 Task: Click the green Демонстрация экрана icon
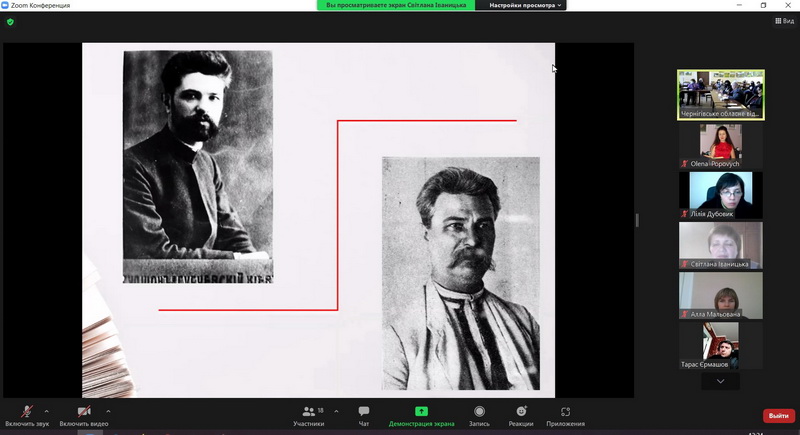pyautogui.click(x=421, y=412)
